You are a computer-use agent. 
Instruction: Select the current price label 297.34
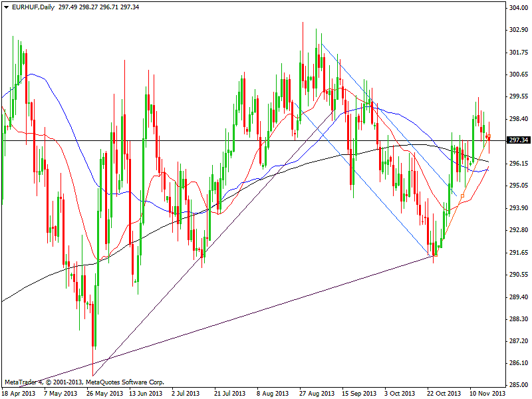(517, 140)
